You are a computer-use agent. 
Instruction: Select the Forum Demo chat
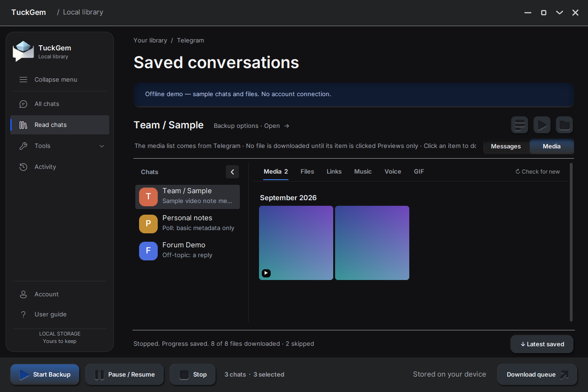(188, 251)
